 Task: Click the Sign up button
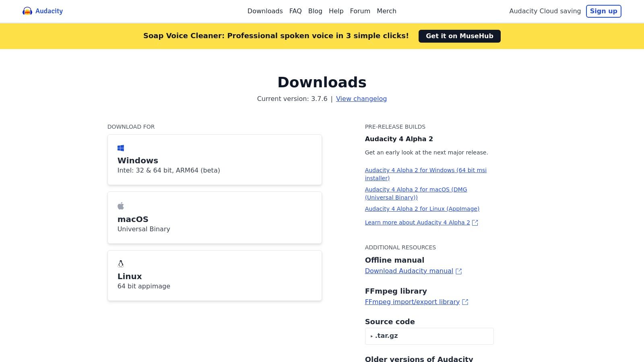tap(603, 11)
